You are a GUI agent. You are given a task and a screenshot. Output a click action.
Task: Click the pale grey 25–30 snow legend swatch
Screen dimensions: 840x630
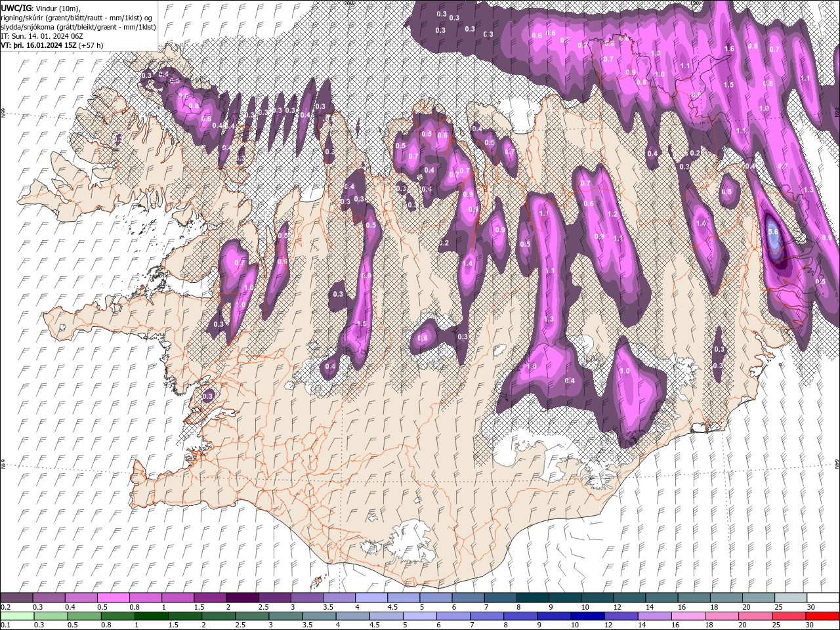(x=789, y=598)
